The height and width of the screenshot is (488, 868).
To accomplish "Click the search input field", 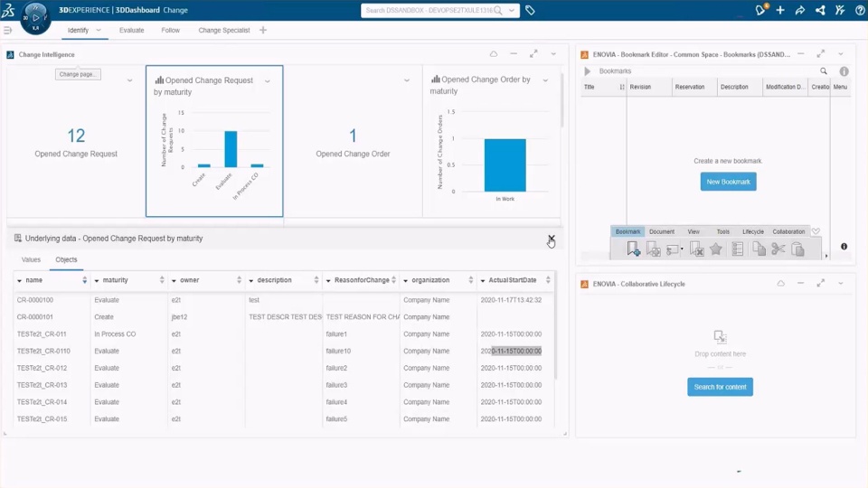I will click(x=428, y=10).
